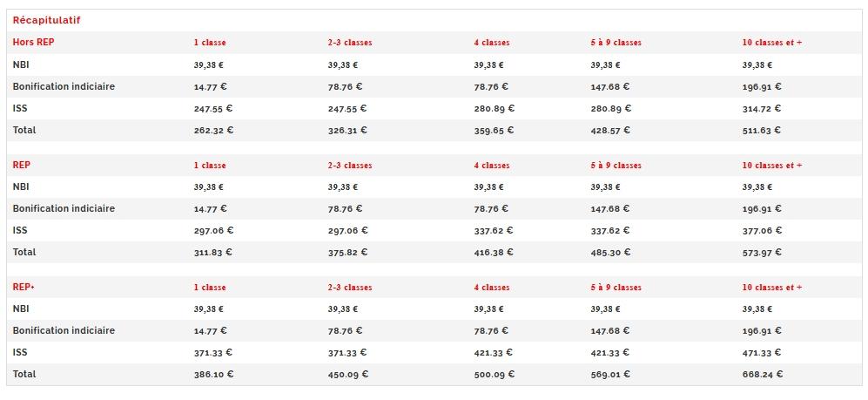
Task: Click Hors REP Bonification indiciaire row label
Action: pyautogui.click(x=64, y=86)
